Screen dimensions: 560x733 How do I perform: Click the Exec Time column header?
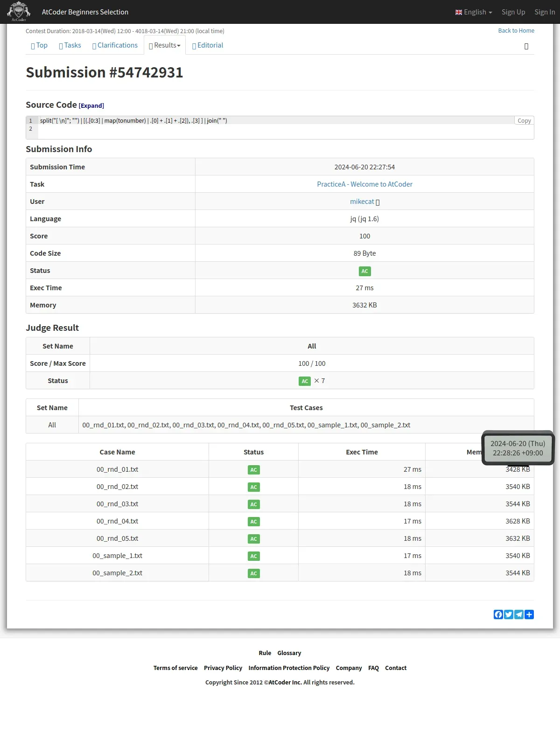click(362, 452)
